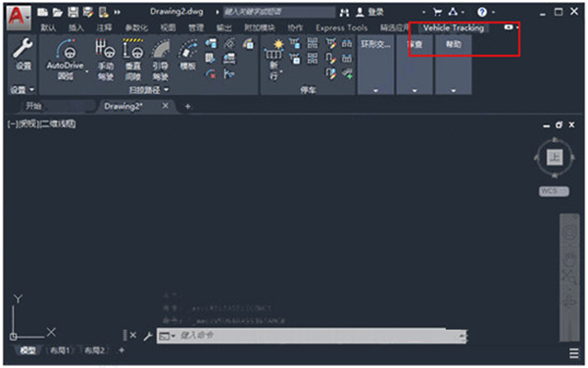
Task: Open the help question mark icon
Action: (x=482, y=13)
